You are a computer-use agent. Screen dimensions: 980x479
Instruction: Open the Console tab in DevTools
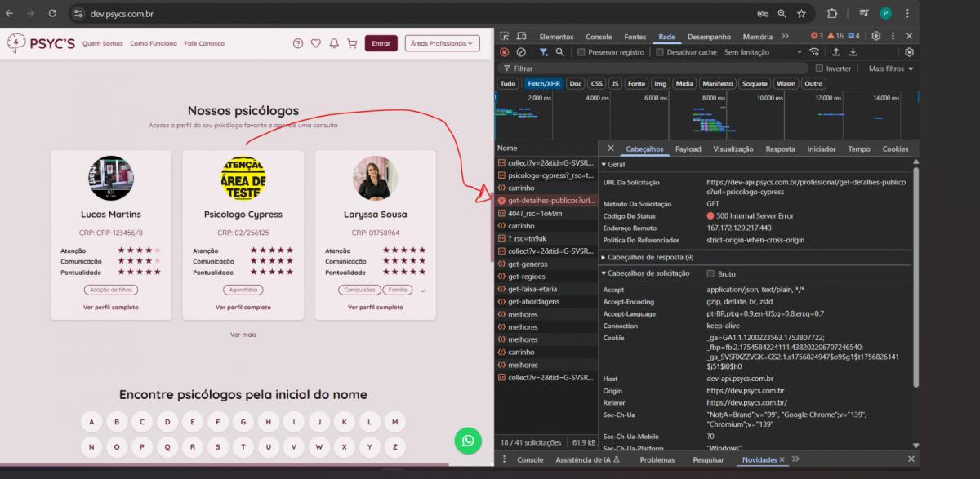pos(599,36)
